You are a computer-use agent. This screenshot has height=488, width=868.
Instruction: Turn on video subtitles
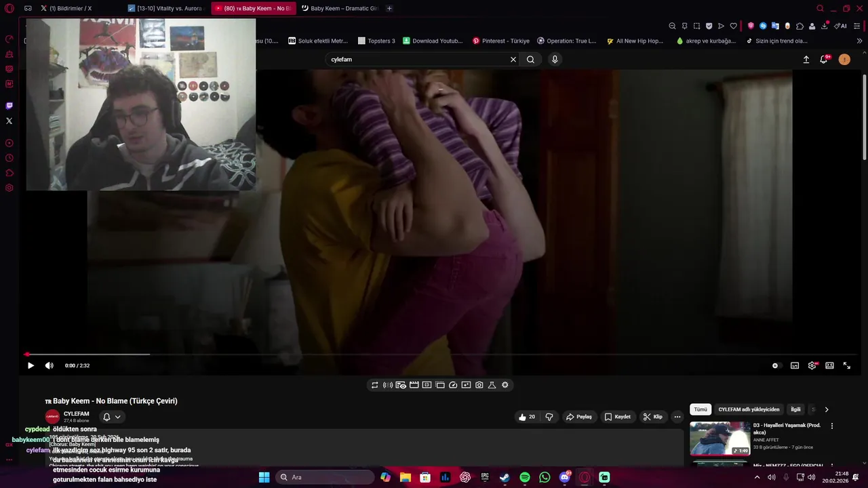795,365
